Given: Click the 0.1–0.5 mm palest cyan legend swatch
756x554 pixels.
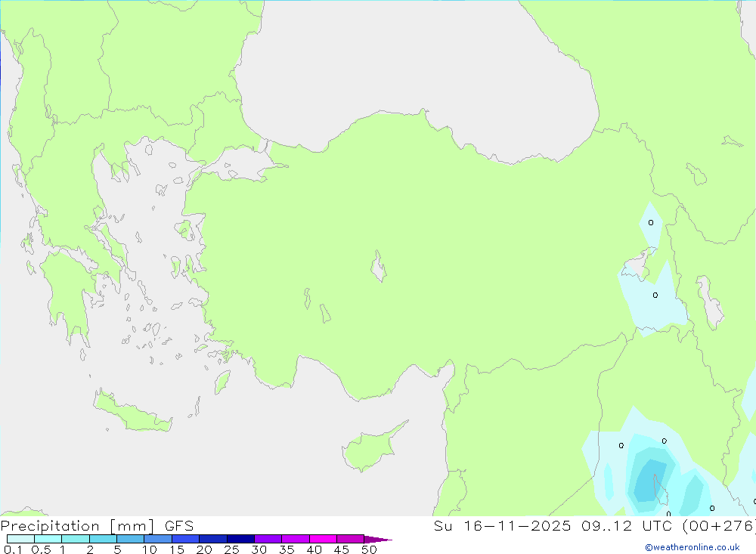Looking at the screenshot, I should click(20, 539).
